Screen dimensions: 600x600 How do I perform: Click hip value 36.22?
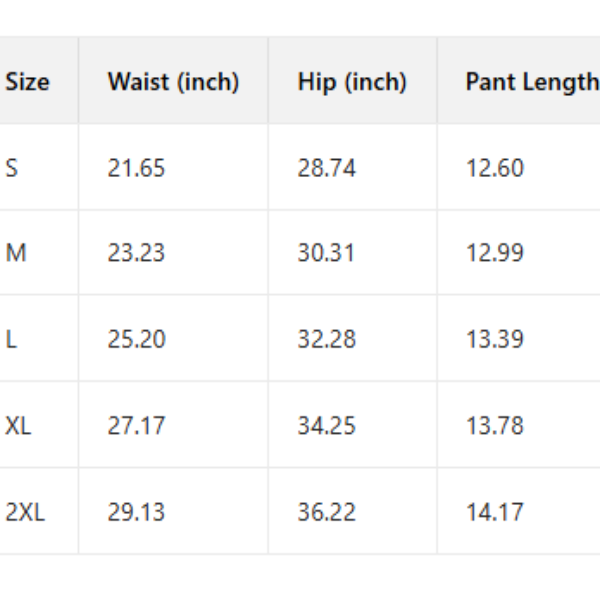point(326,513)
